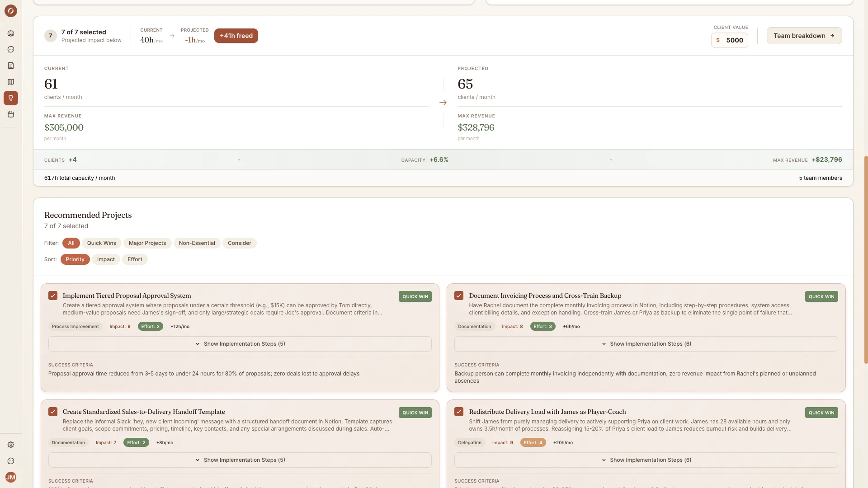Click Quick Win badge on Handoff Template card

click(x=415, y=413)
